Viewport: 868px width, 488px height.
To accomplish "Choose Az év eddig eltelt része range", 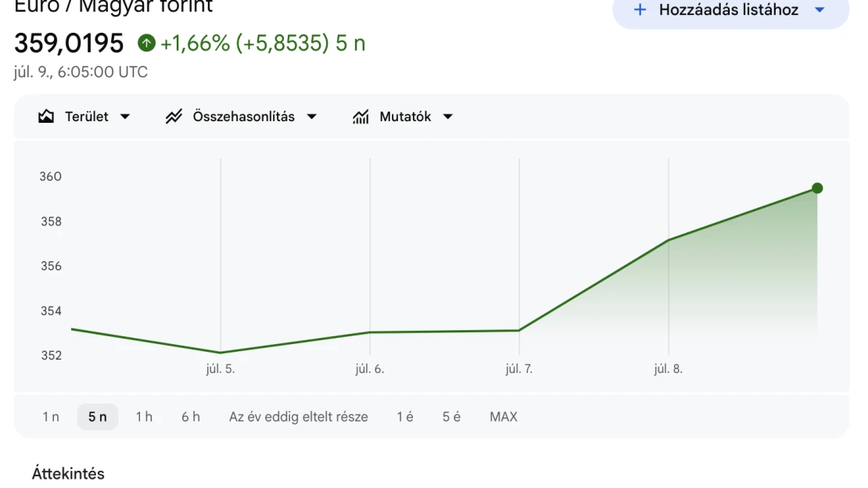I will click(299, 417).
